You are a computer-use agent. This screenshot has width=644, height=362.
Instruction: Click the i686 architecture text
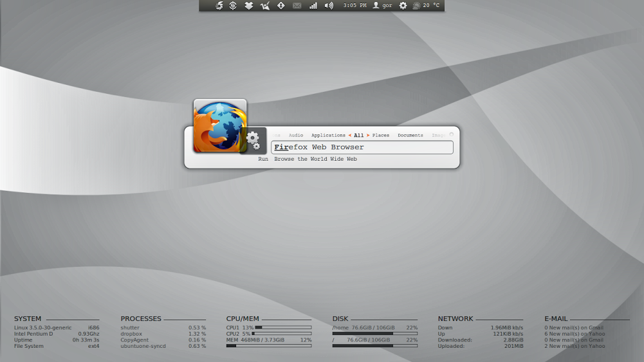pyautogui.click(x=94, y=327)
